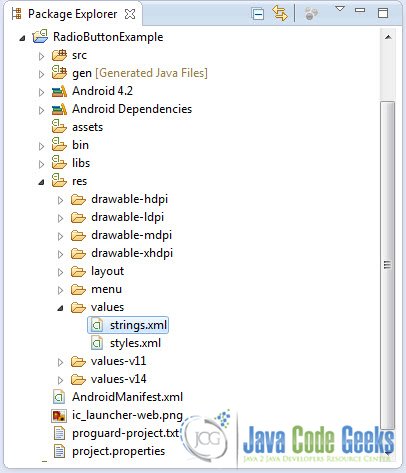Collapse the res folder arrow
The width and height of the screenshot is (406, 473).
click(41, 182)
